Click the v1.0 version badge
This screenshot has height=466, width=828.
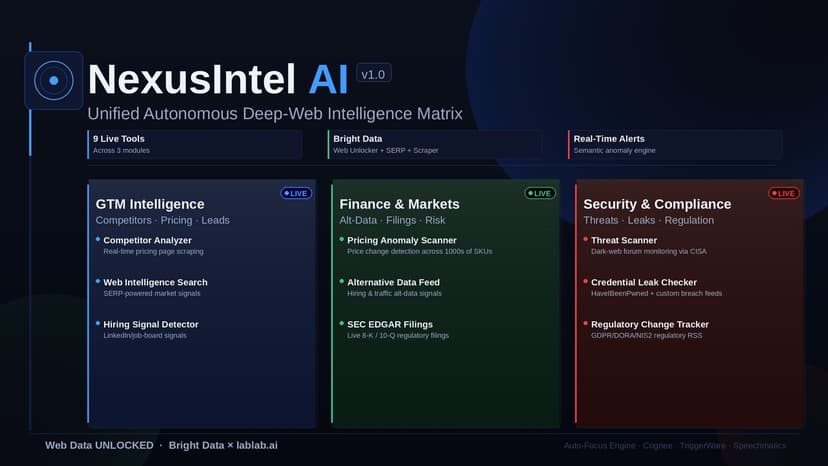pos(373,74)
